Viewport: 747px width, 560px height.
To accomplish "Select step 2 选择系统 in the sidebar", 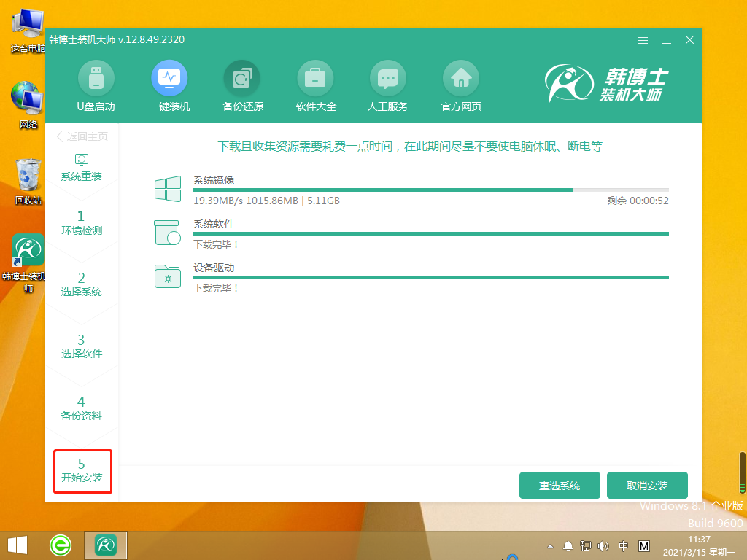I will pos(82,283).
